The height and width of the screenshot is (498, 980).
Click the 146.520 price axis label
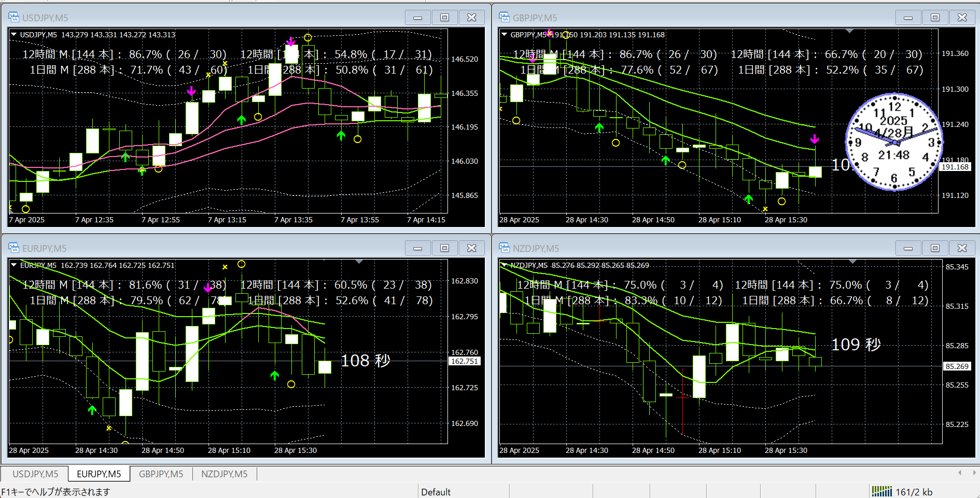[465, 59]
